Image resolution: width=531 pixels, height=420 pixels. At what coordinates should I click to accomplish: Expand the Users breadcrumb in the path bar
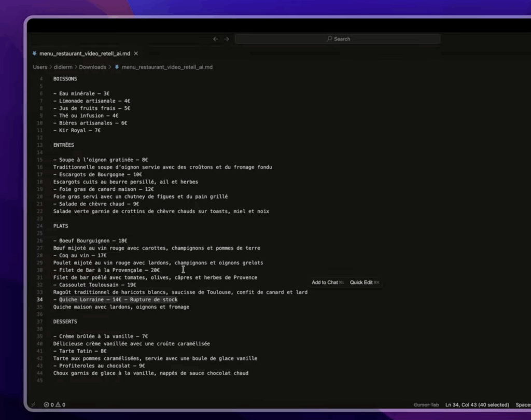pyautogui.click(x=40, y=67)
